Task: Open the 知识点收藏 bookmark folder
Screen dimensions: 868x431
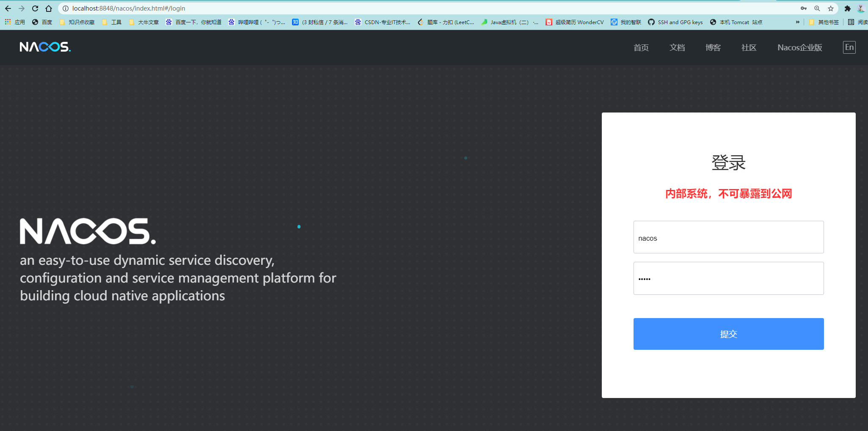Action: point(77,22)
